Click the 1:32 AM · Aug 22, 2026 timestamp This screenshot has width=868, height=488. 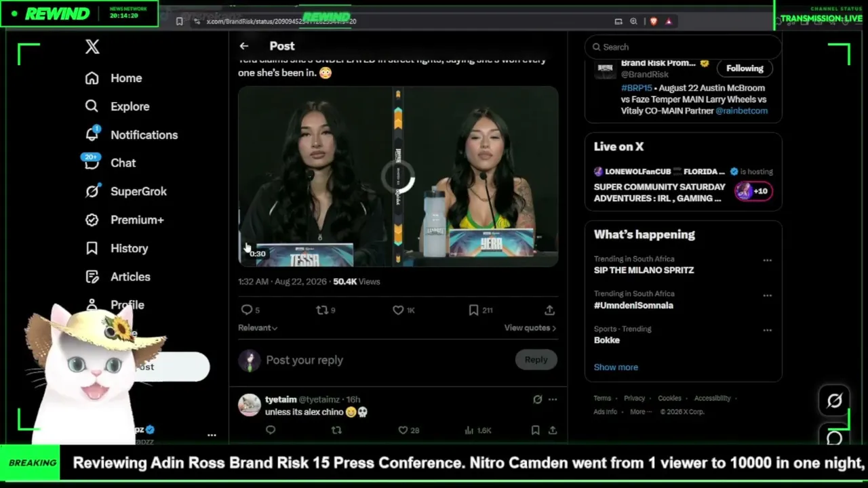pyautogui.click(x=282, y=281)
